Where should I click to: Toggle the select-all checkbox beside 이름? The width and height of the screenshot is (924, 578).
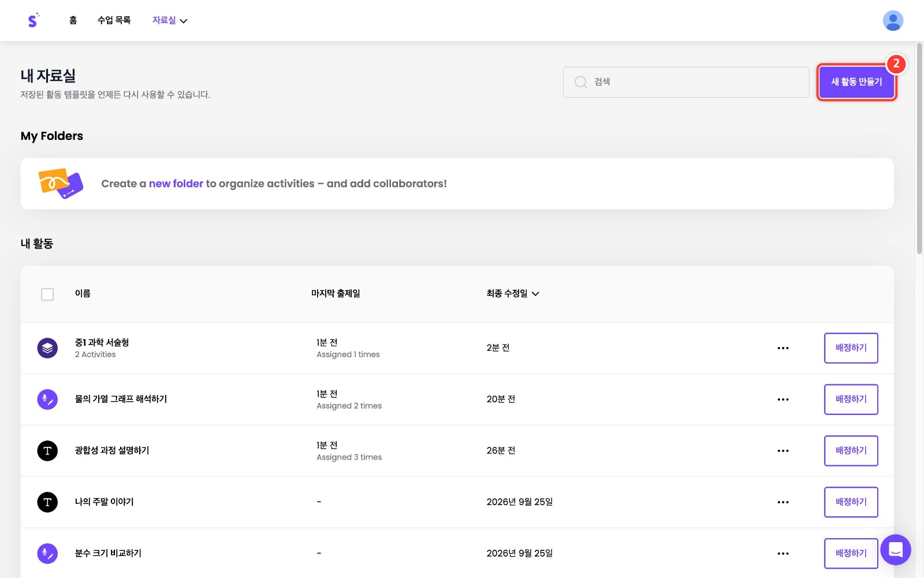click(47, 294)
